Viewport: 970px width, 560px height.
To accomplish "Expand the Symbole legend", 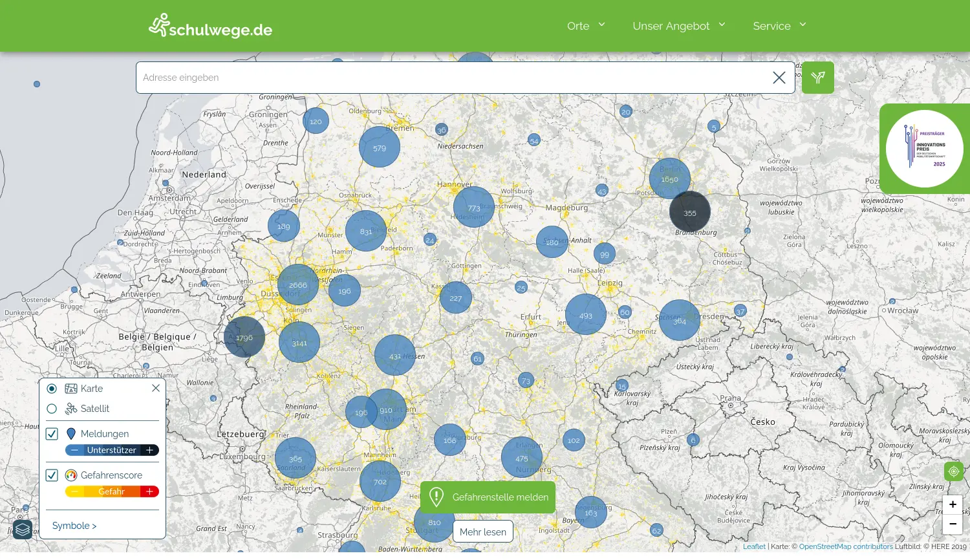I will pos(74,526).
